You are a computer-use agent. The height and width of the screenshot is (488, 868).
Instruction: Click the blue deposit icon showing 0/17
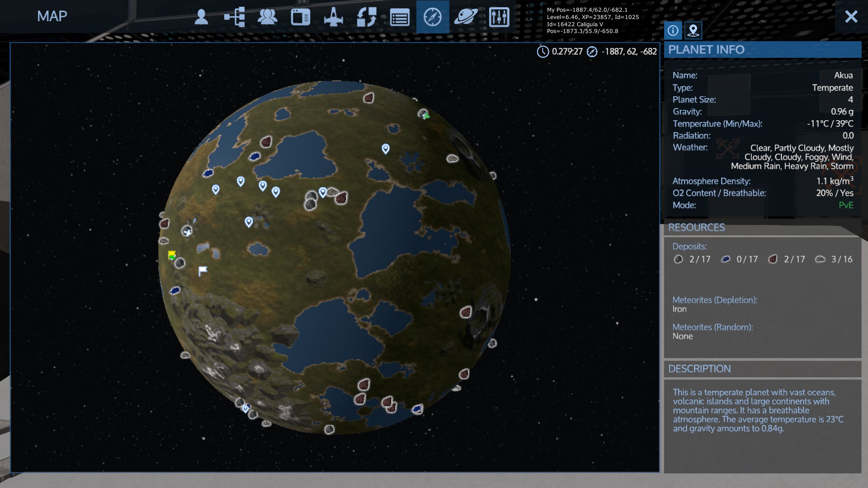(x=726, y=259)
